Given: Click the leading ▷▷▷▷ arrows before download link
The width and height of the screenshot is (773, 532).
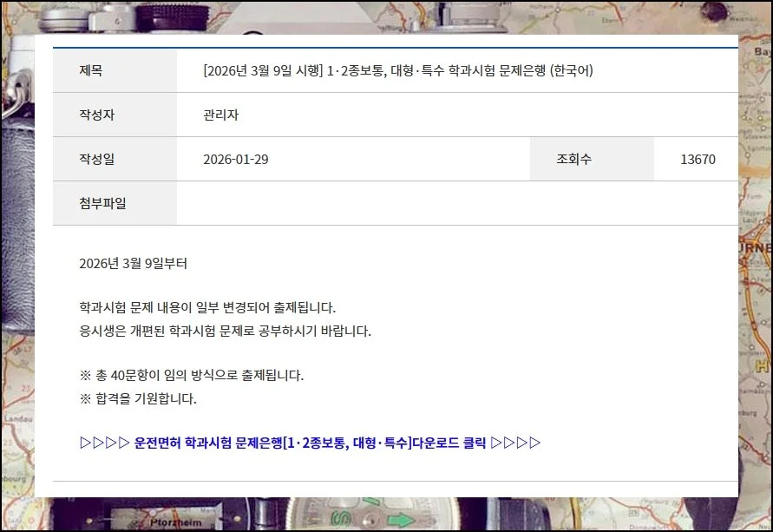Looking at the screenshot, I should (103, 441).
